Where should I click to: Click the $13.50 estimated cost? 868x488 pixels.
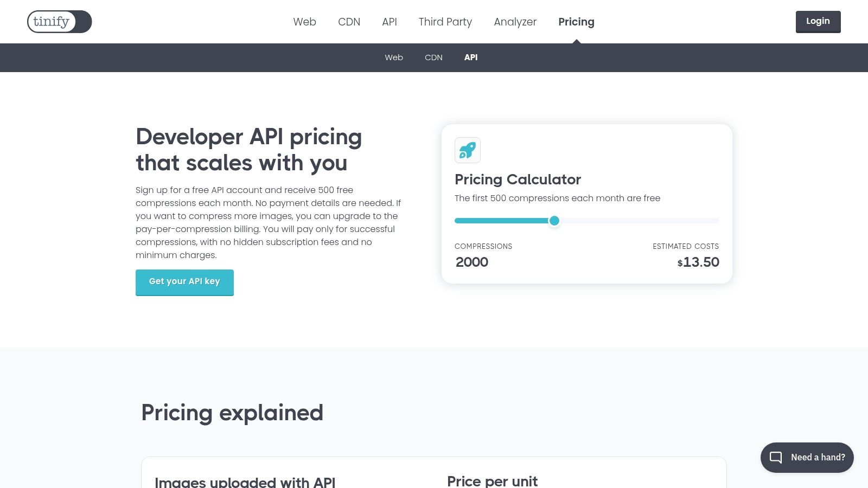click(698, 262)
